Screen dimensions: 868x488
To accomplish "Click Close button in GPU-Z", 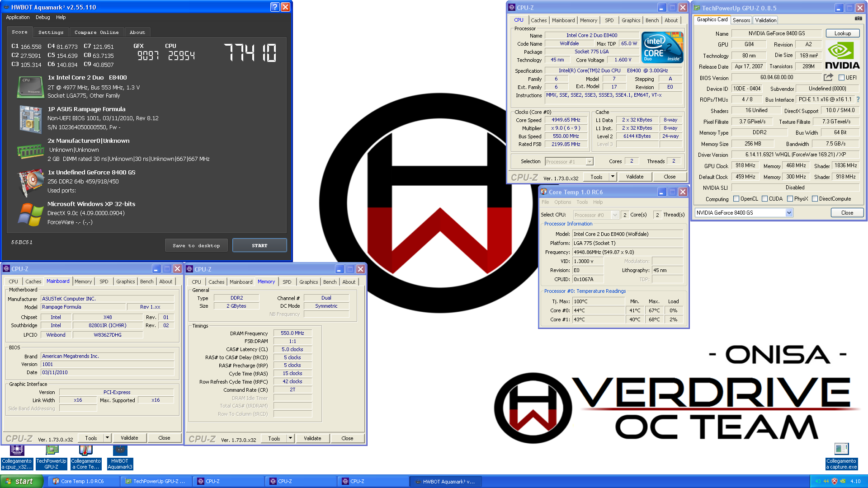I will 847,213.
